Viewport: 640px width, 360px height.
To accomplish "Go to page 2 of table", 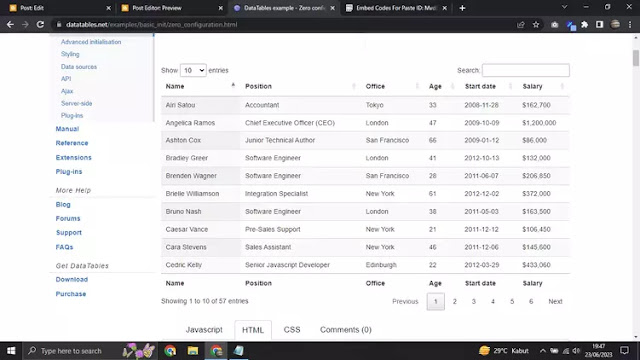I will pyautogui.click(x=454, y=301).
